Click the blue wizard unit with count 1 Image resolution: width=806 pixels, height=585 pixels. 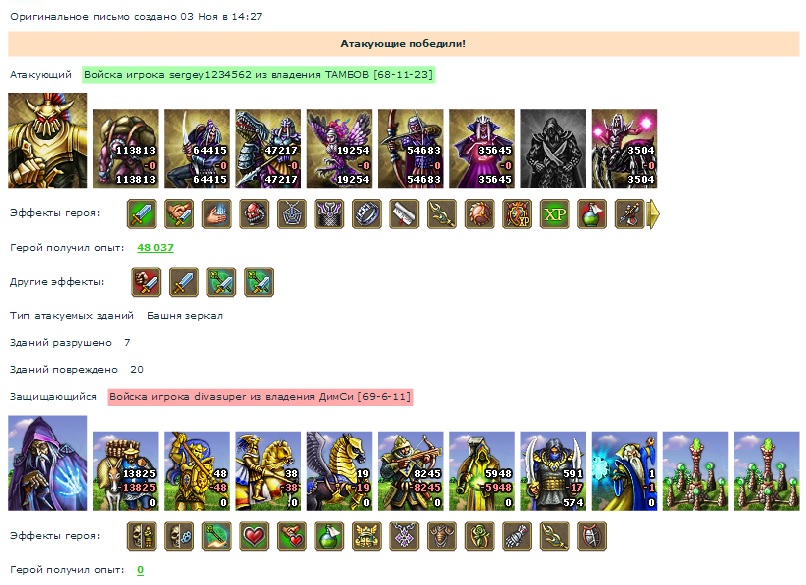[625, 471]
